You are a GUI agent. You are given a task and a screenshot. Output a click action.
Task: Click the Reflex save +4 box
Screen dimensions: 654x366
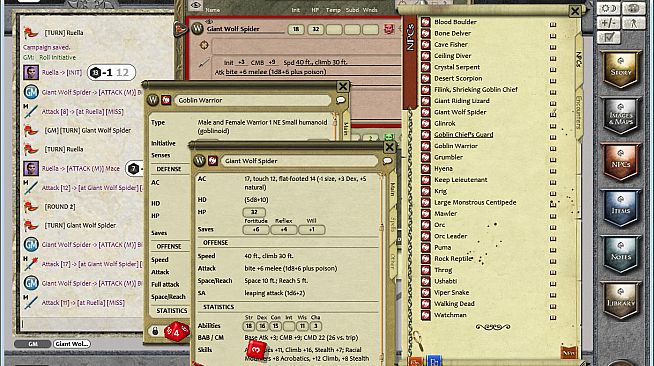(284, 229)
